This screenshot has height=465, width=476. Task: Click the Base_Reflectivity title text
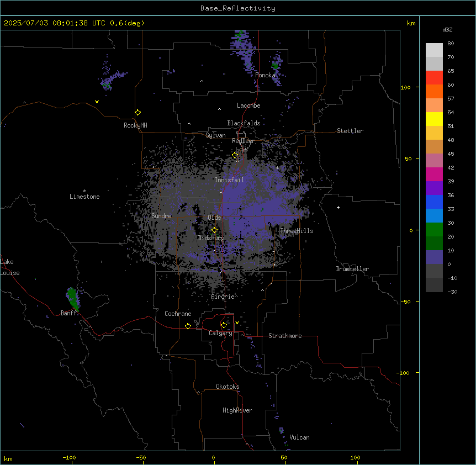[238, 8]
